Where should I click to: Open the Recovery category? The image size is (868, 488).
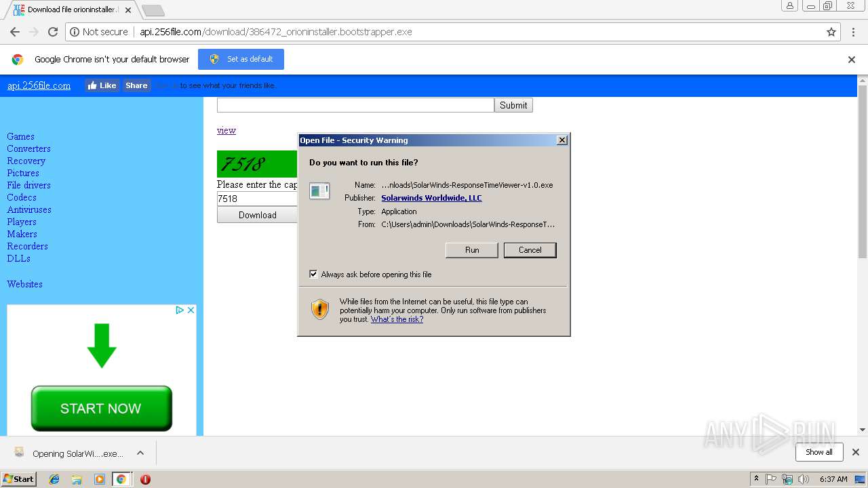pos(26,161)
